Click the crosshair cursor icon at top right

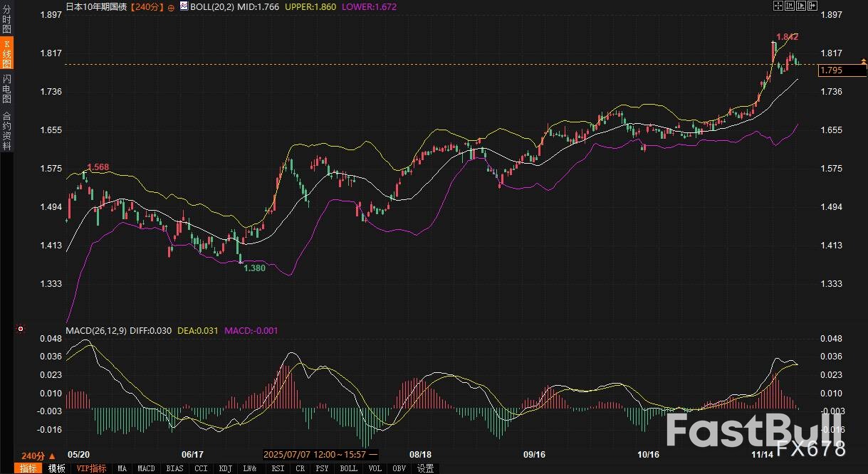pos(778,6)
